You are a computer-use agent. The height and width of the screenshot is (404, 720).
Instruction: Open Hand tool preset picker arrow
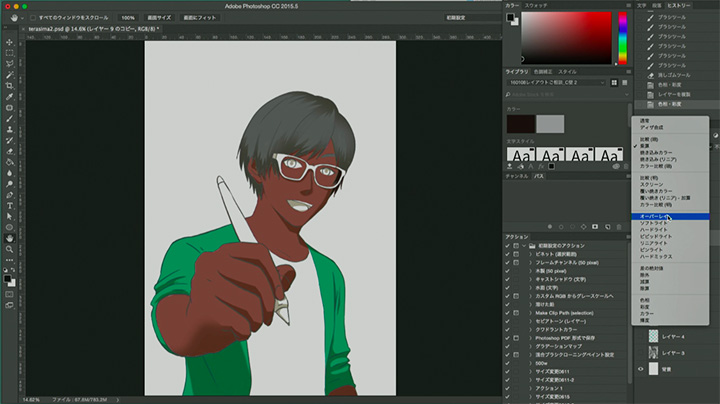coord(22,18)
